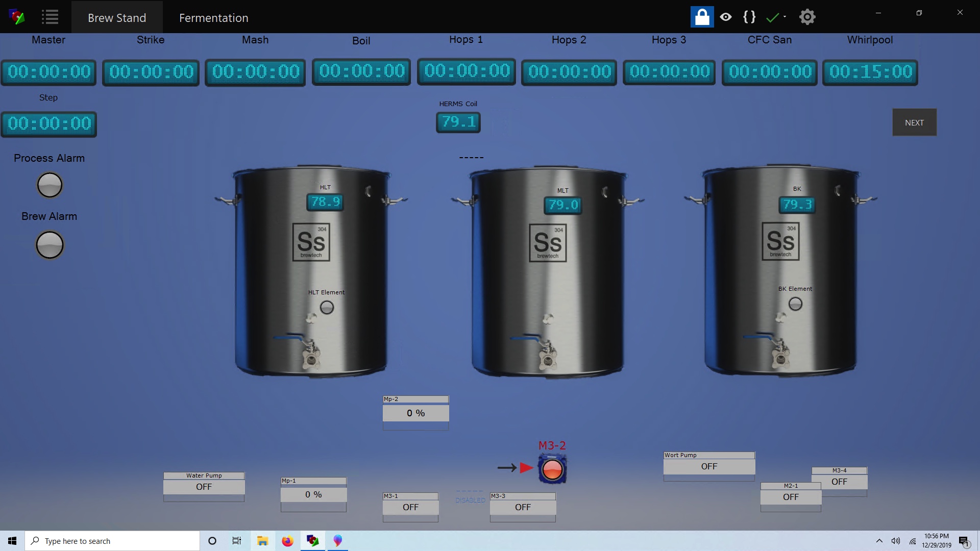
Task: Open the curly braces script icon
Action: click(x=749, y=17)
